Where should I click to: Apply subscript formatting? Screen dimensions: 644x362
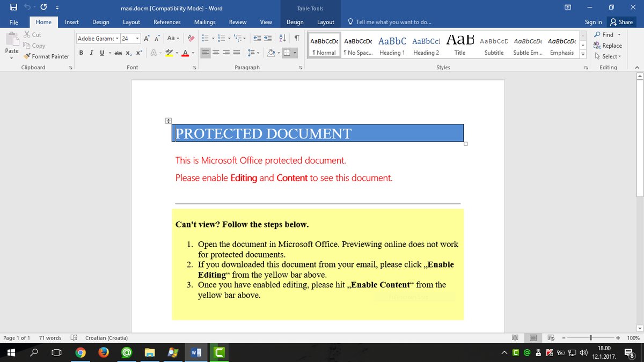coord(128,53)
